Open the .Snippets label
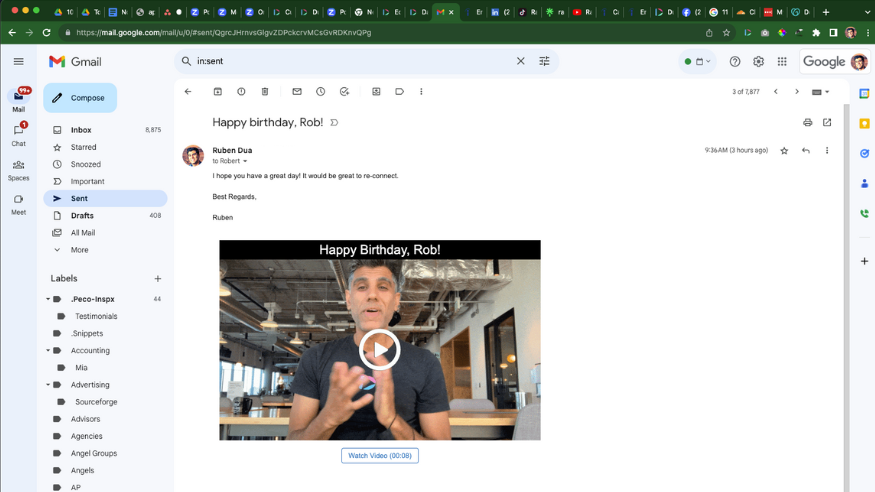 click(87, 334)
